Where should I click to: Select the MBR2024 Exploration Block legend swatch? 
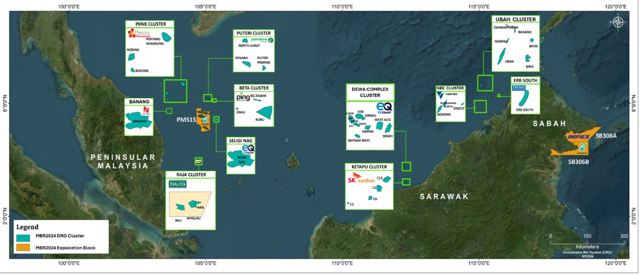click(23, 247)
